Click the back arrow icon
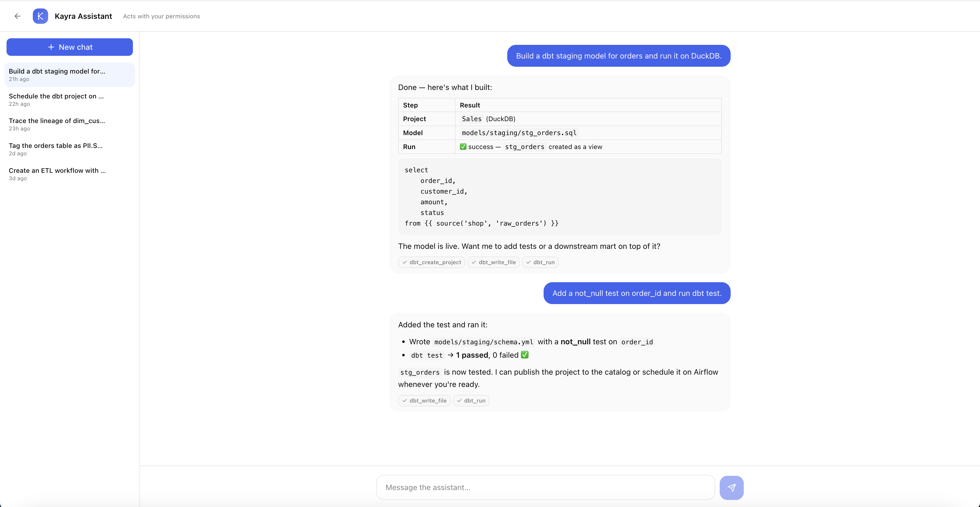The image size is (980, 507). [17, 16]
